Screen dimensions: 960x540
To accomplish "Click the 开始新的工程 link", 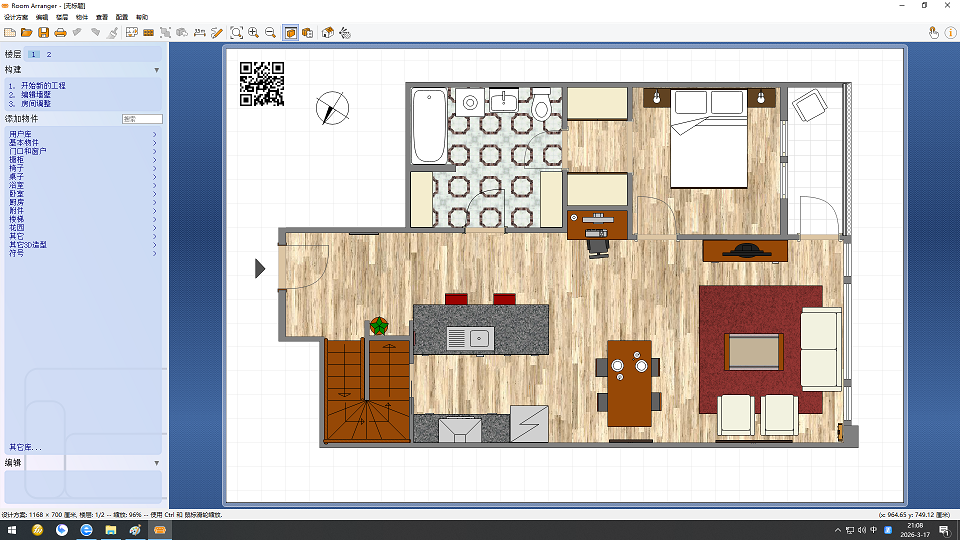I will 43,86.
